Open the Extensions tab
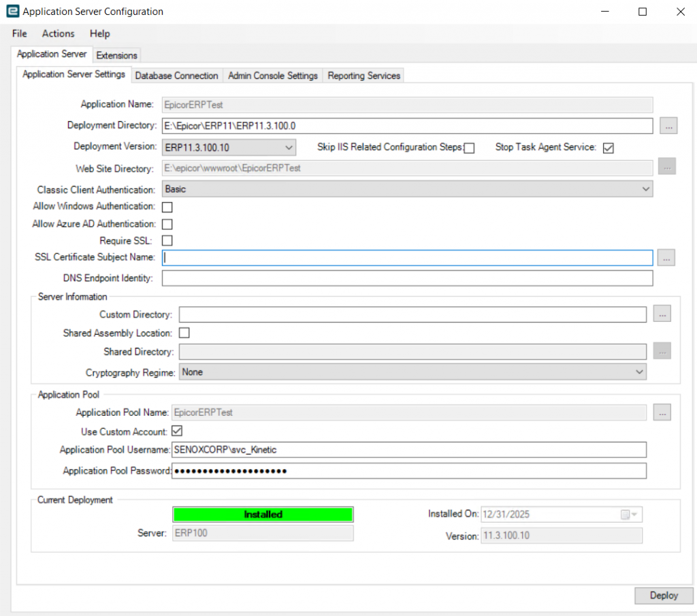This screenshot has height=616, width=697. 116,55
